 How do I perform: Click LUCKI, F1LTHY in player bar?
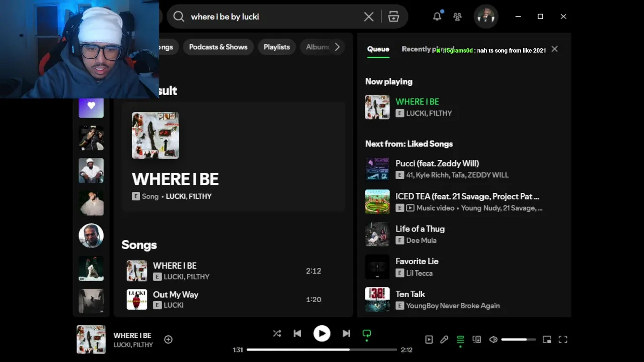tap(133, 345)
